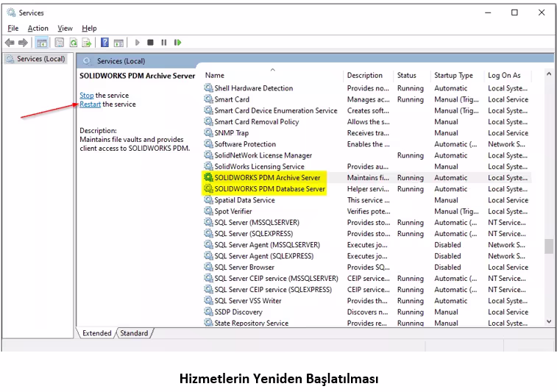Click gear icon of Shell Hardware Detection

pyautogui.click(x=208, y=88)
